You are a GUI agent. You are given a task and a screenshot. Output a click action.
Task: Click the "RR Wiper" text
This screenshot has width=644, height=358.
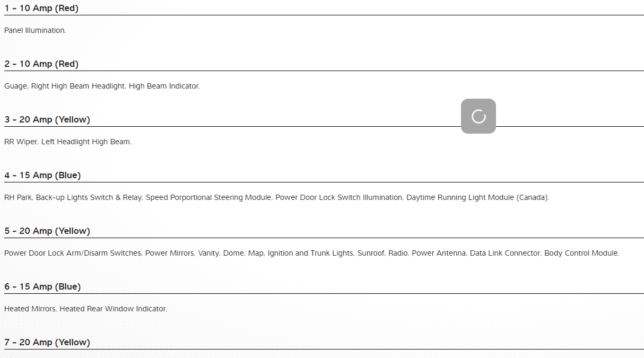coord(21,142)
